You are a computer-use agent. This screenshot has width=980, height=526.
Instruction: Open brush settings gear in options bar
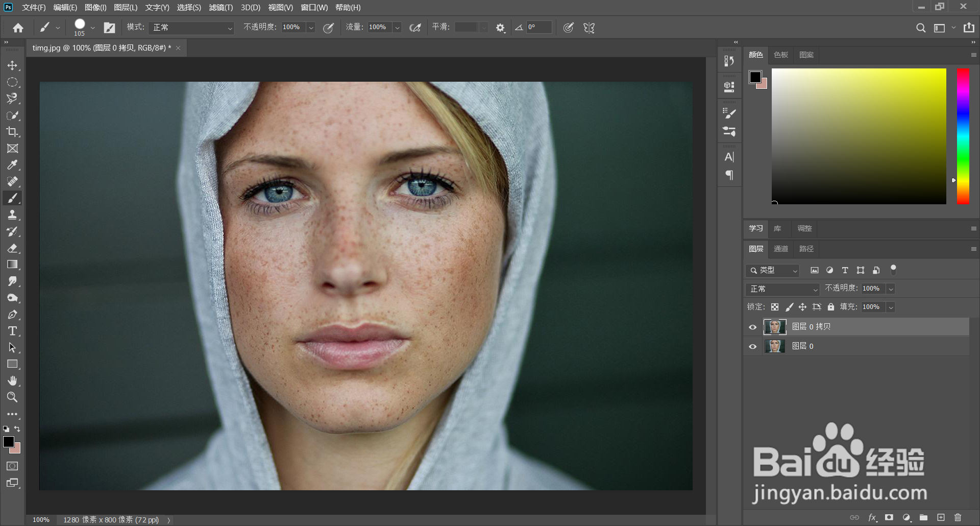500,28
